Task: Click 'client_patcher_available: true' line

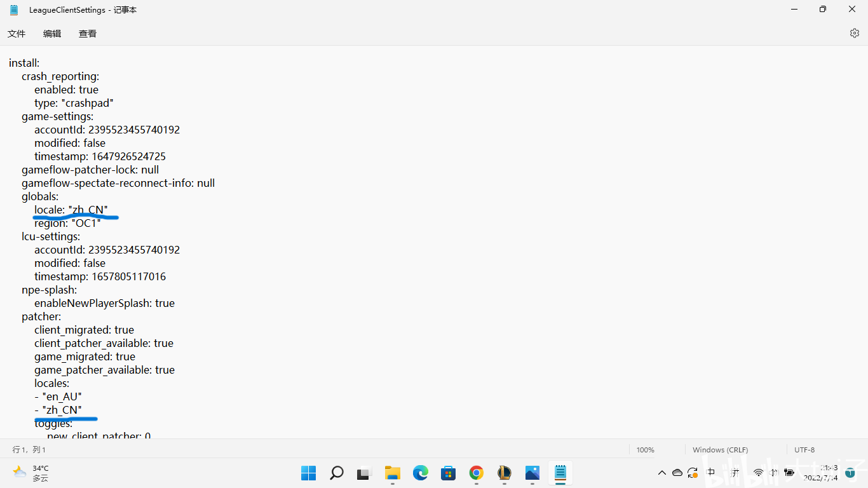Action: [x=104, y=343]
